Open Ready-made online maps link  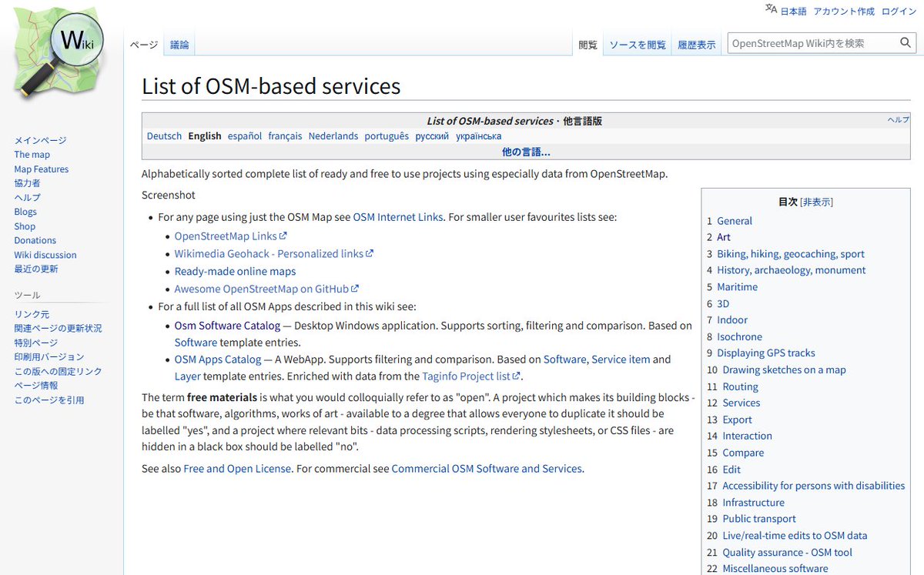[x=235, y=271]
